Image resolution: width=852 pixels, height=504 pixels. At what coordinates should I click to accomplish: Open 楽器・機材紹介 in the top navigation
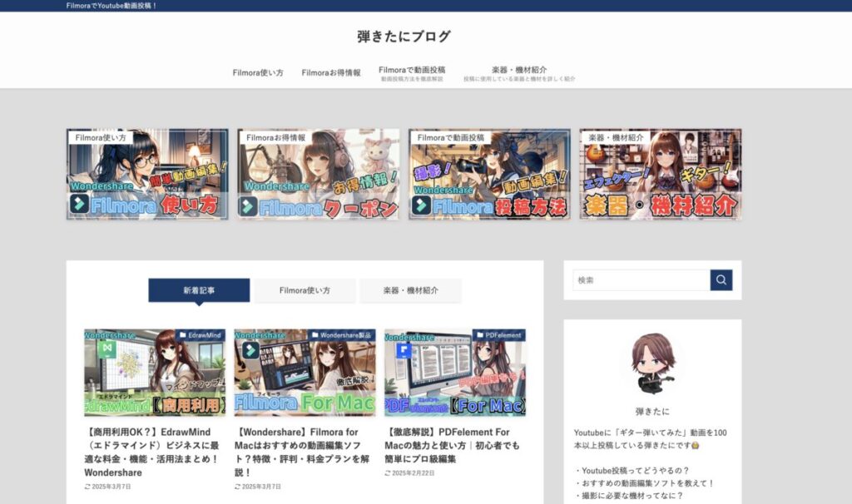point(519,73)
